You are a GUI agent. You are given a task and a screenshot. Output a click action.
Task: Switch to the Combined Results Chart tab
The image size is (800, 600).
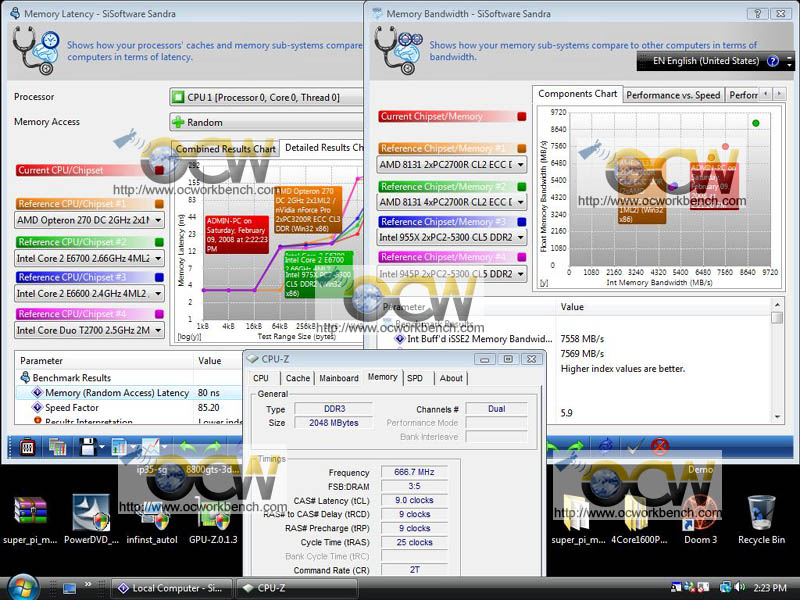coord(225,149)
